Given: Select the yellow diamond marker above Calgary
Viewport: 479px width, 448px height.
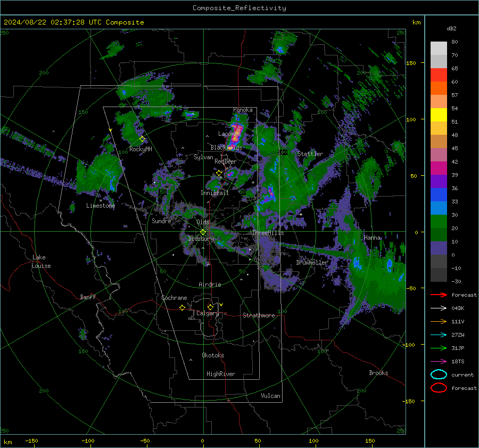Looking at the screenshot, I should (x=210, y=307).
